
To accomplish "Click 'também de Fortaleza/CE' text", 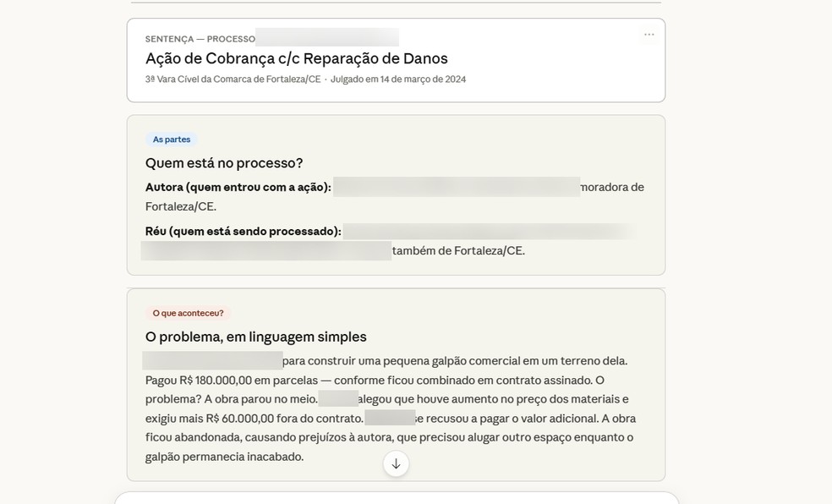I will coord(457,250).
